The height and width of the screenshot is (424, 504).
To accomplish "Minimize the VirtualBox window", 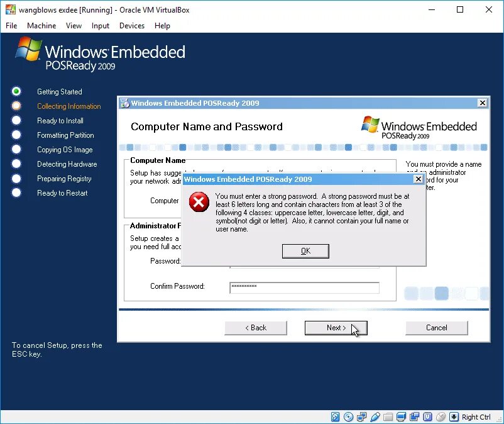I will point(432,9).
